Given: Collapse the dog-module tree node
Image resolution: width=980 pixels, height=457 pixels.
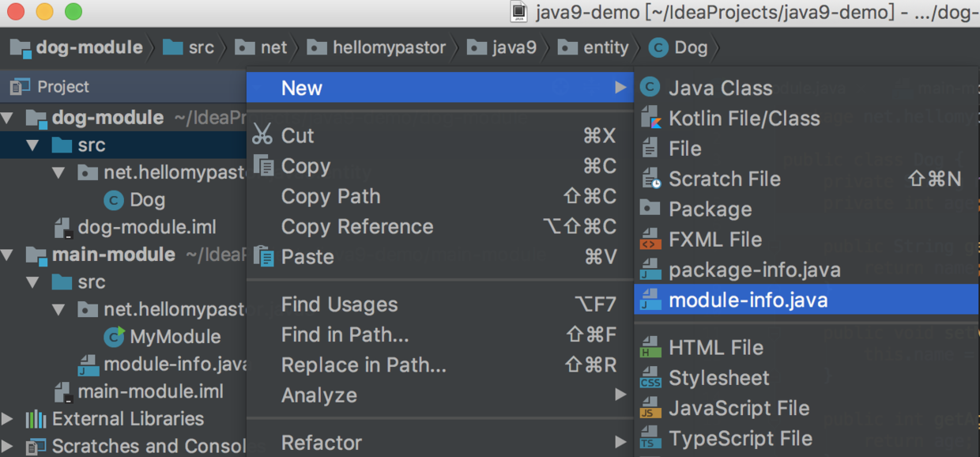Looking at the screenshot, I should coord(8,119).
